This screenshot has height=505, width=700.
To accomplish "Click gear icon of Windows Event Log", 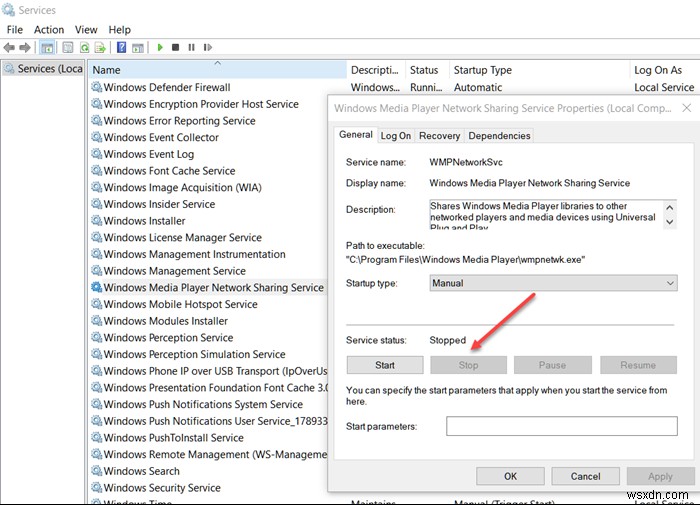I will tap(96, 154).
